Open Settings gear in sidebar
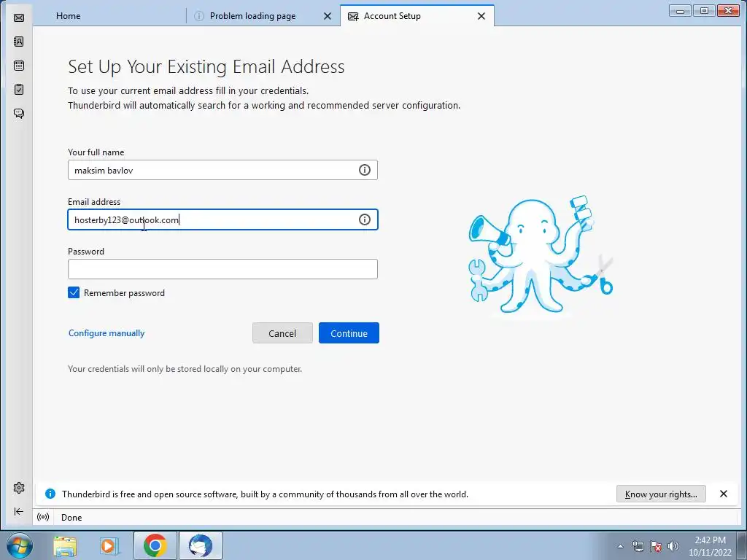The height and width of the screenshot is (560, 747). tap(19, 488)
